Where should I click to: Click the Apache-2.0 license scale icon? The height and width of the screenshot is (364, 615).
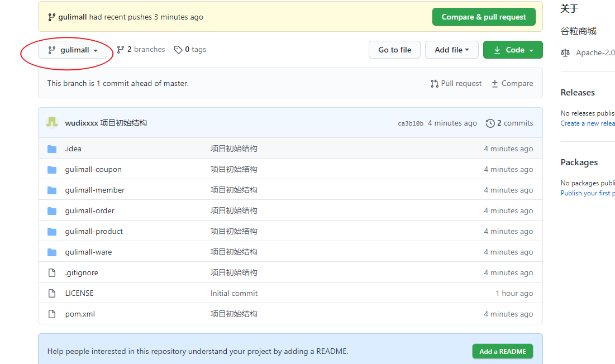565,53
